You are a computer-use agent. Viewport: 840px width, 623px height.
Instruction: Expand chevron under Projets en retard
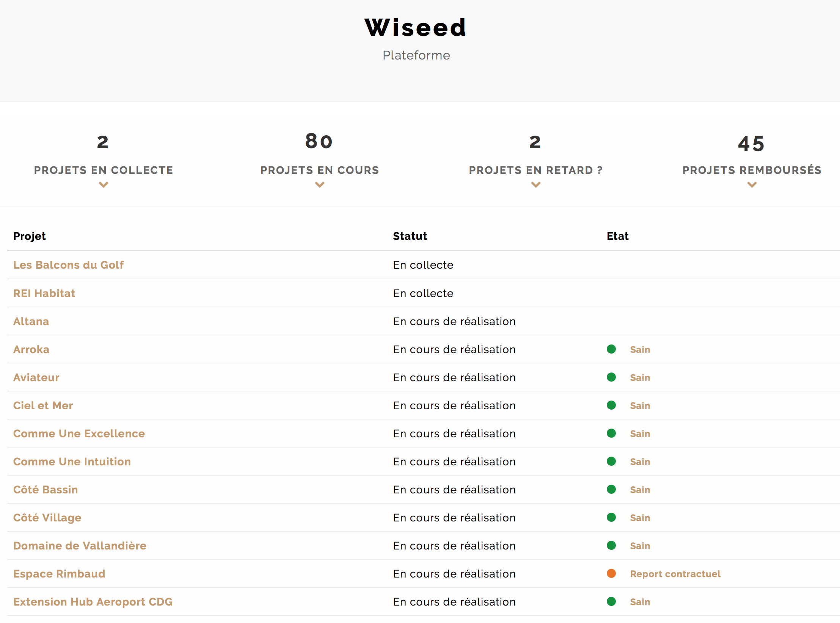(x=535, y=185)
